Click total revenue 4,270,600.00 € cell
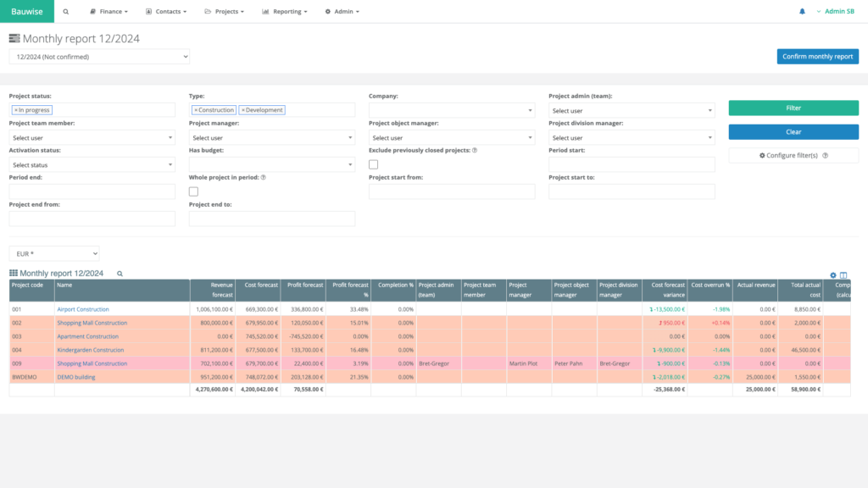 (213, 390)
